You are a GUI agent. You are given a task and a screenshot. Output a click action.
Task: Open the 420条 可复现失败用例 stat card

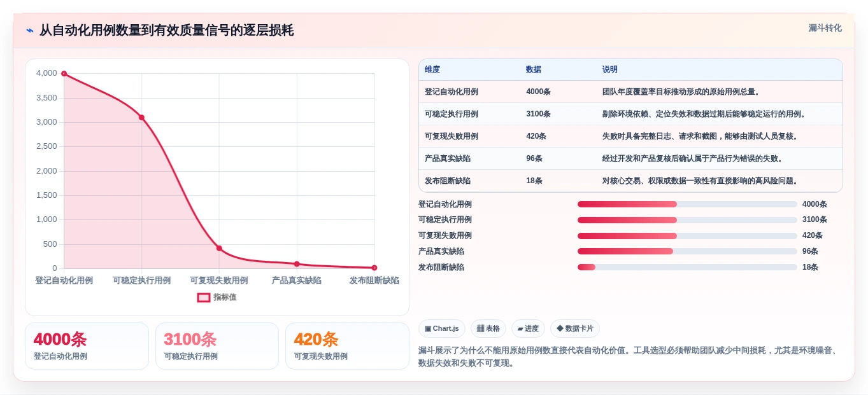(x=347, y=346)
